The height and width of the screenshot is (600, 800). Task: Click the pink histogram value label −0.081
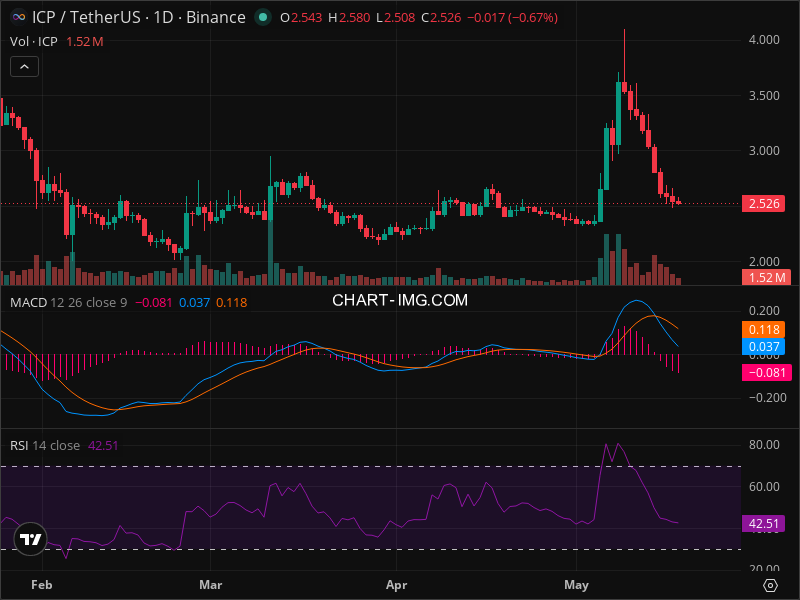pyautogui.click(x=767, y=372)
